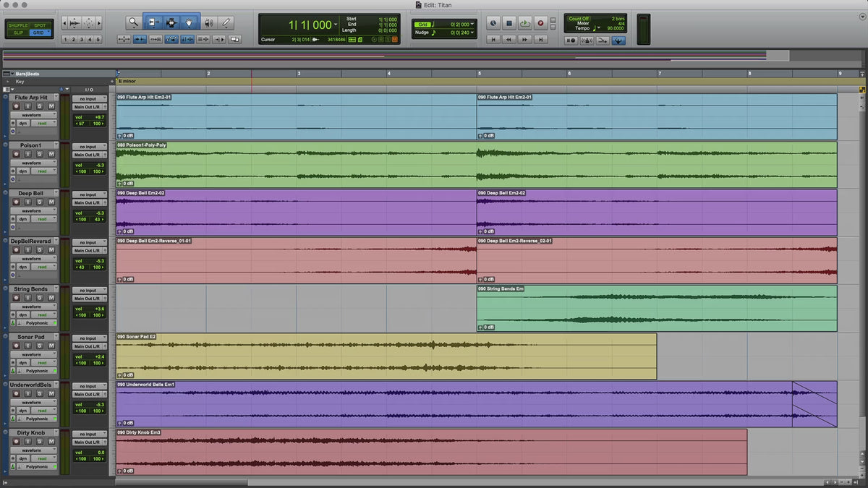
Task: Open Main Out L/R output on String Bends
Action: (89, 299)
